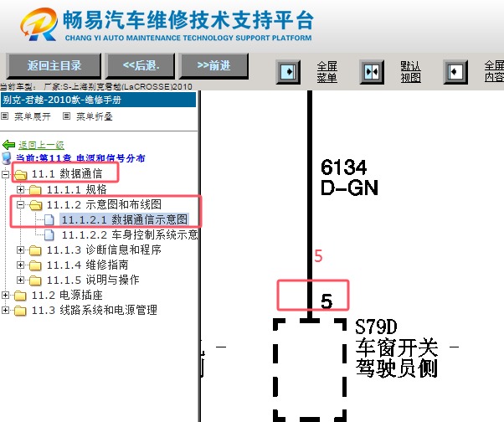Click the 菜单展开 icon

(4, 116)
